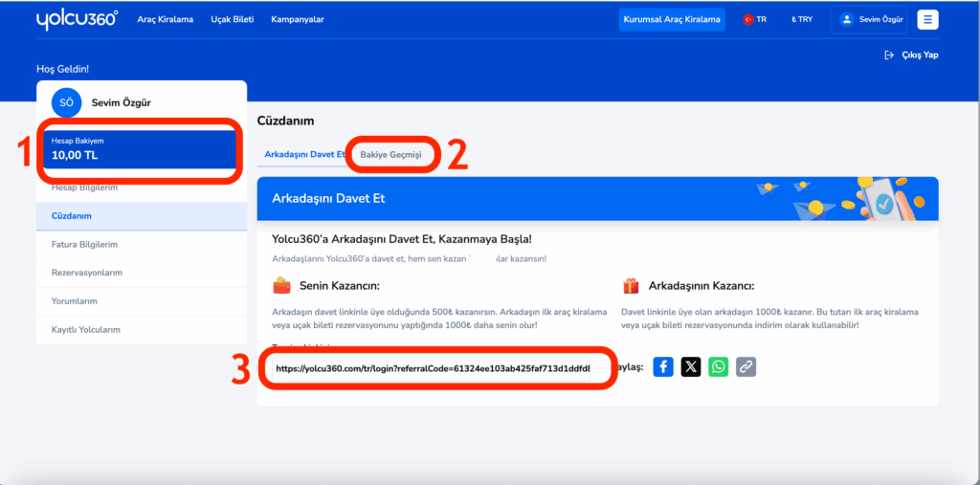Click the logout arrow icon
The image size is (980, 485).
[x=889, y=55]
